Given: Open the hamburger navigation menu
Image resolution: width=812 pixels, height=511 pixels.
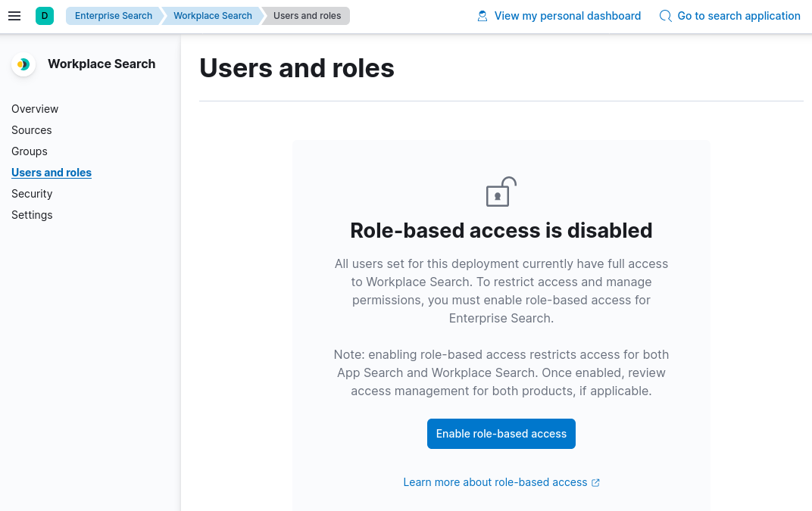Looking at the screenshot, I should click(x=14, y=15).
